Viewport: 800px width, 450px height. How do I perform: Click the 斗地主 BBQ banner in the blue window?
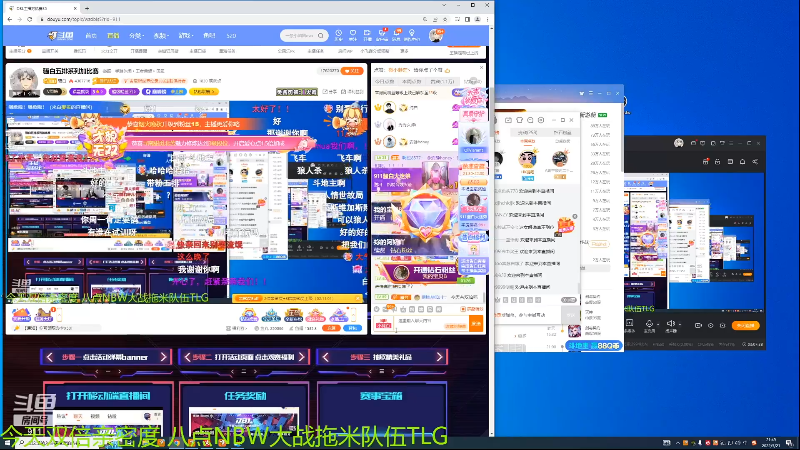click(x=594, y=345)
